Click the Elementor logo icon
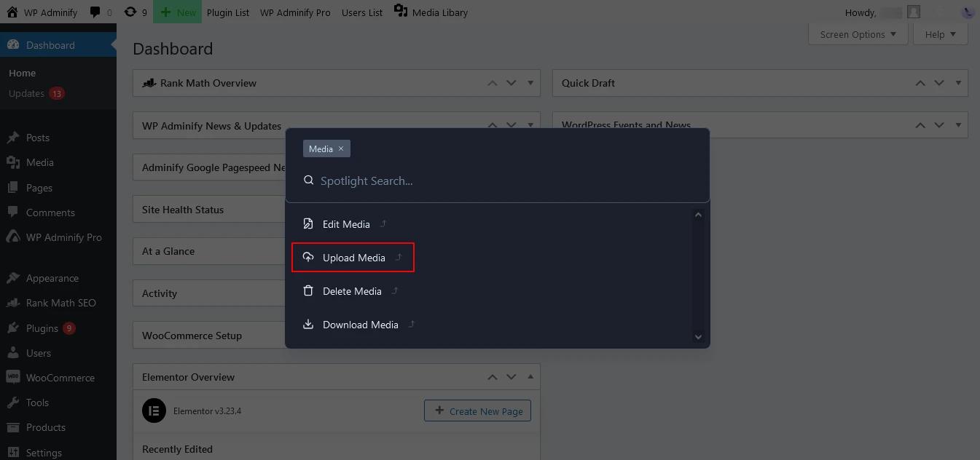This screenshot has width=980, height=460. 154,411
